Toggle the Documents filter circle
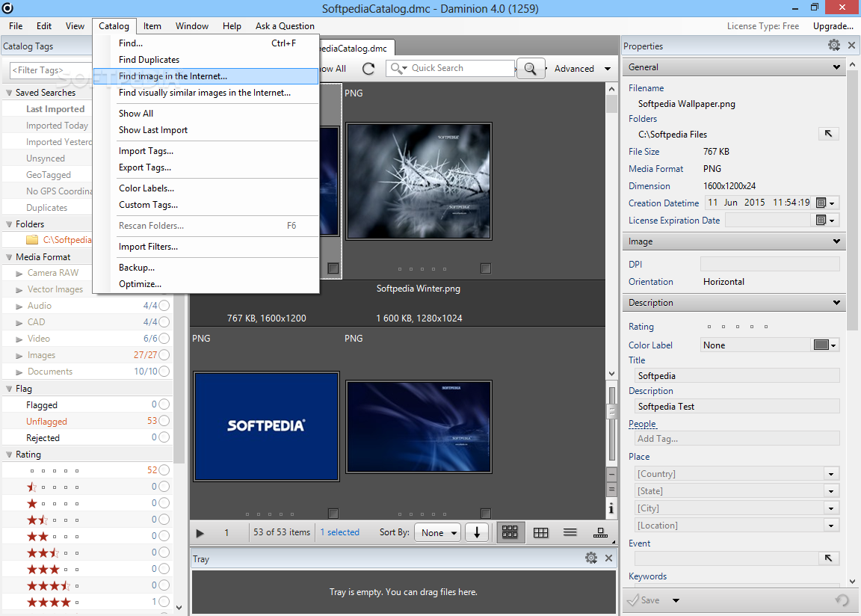Screen dimensions: 861x616 pyautogui.click(x=164, y=372)
